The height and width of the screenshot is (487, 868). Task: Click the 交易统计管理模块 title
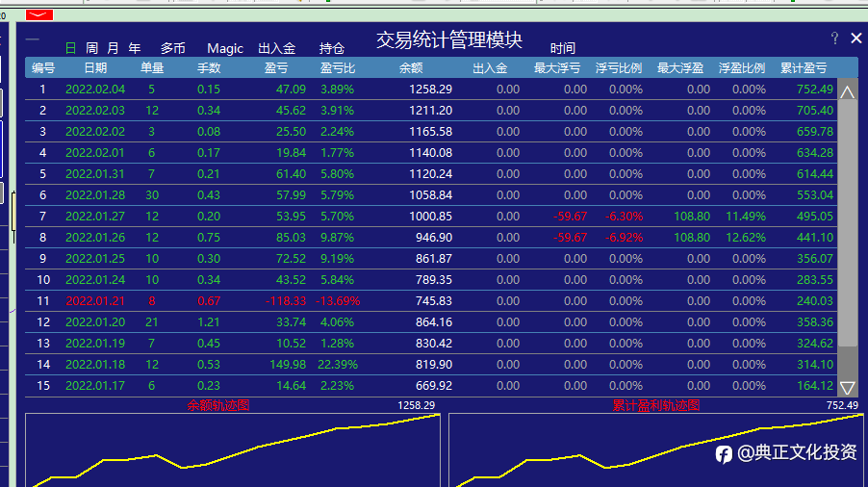[449, 39]
